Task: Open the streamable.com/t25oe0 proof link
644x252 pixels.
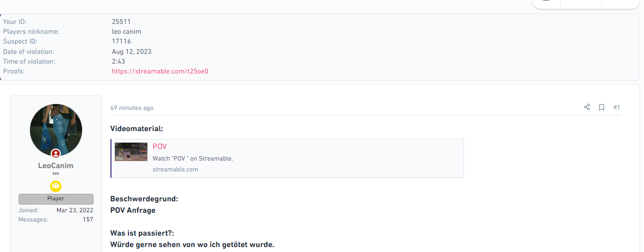Action: pos(160,71)
